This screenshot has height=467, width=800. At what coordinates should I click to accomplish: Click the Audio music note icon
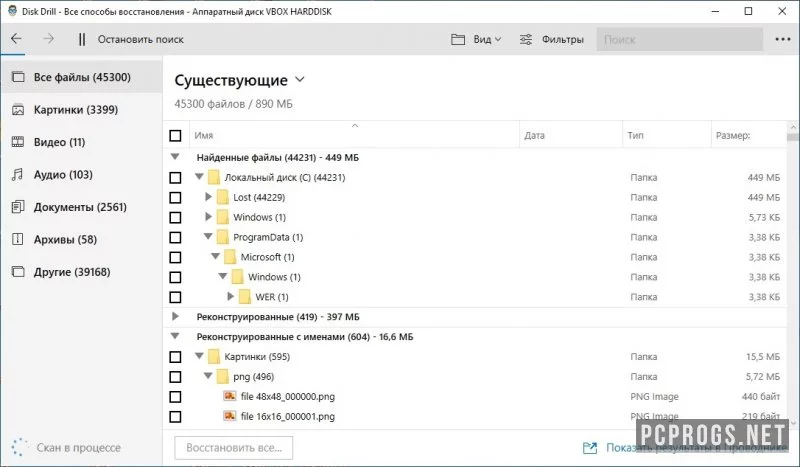(x=18, y=175)
